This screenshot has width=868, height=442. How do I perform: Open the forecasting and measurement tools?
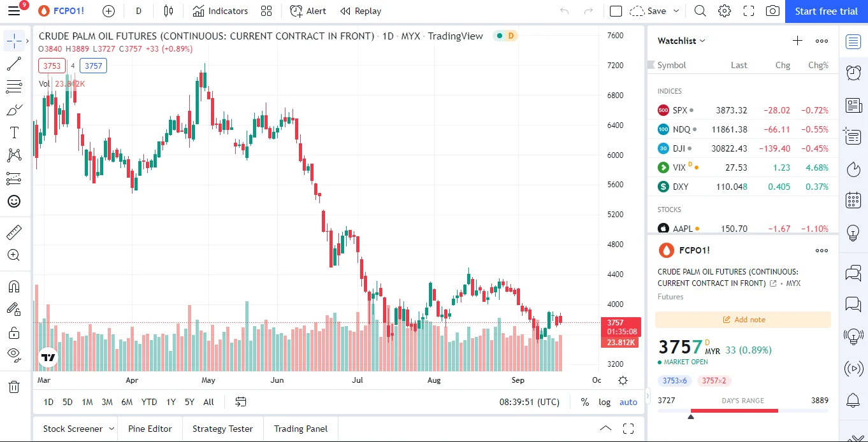point(14,178)
